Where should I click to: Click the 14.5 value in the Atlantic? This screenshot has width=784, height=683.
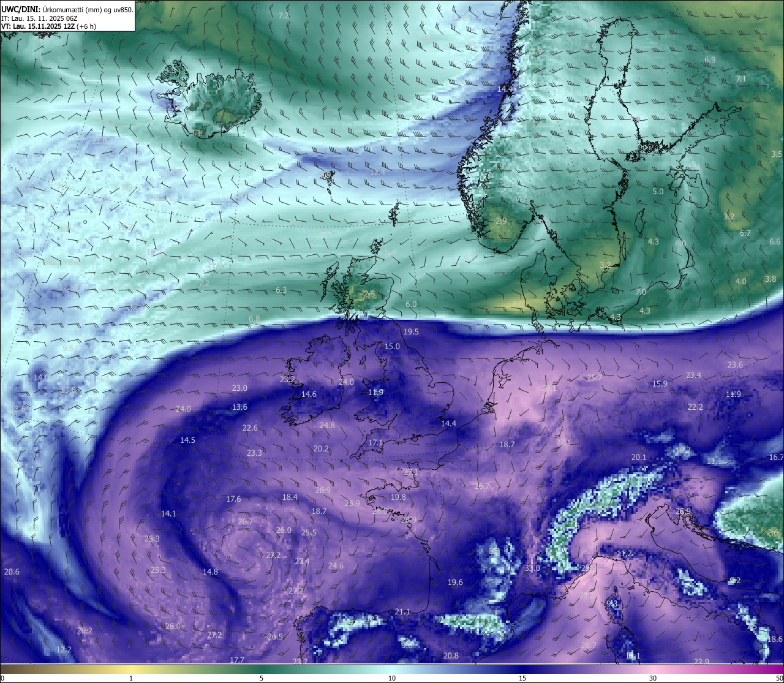point(187,440)
